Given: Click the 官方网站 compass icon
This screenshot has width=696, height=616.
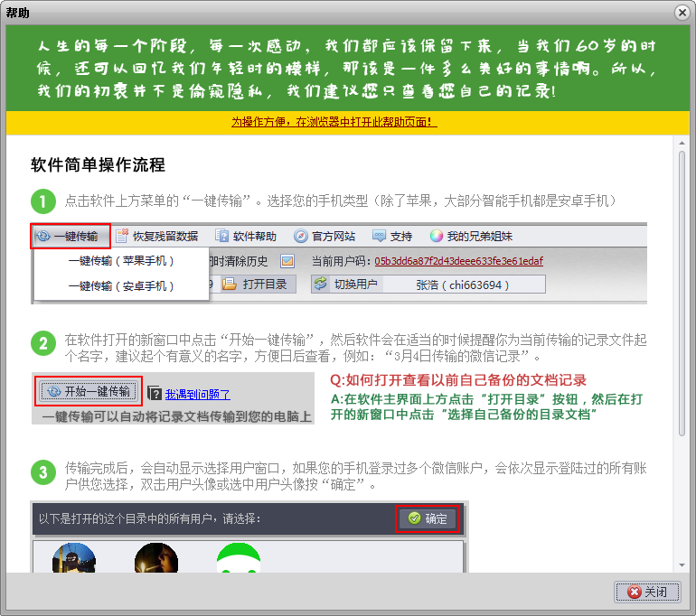Looking at the screenshot, I should [x=301, y=237].
